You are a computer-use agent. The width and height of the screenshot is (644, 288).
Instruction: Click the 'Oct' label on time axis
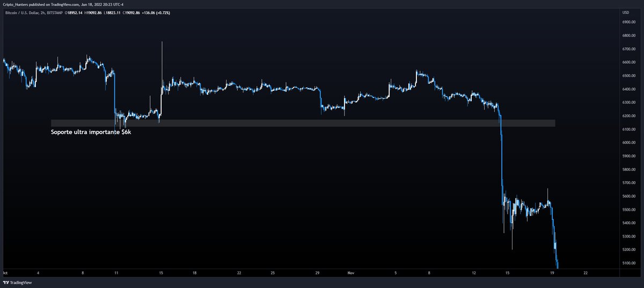(5, 273)
